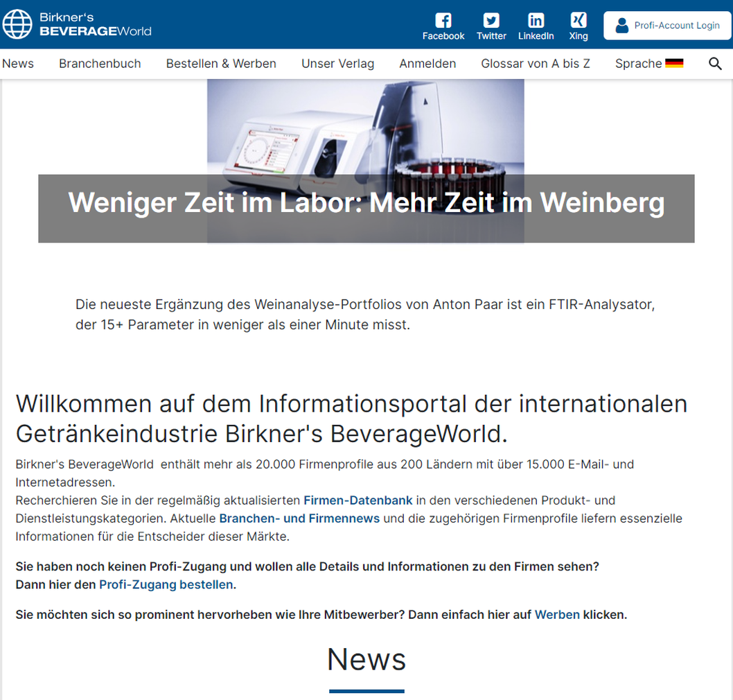Open the Unser Verlag menu
This screenshot has height=700, width=733.
point(338,64)
